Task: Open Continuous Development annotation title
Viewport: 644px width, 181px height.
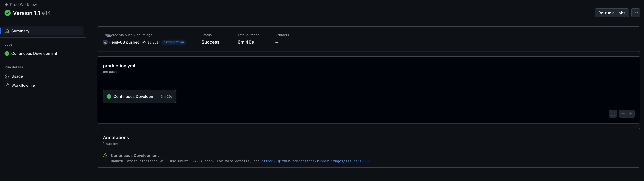Action: (x=135, y=155)
